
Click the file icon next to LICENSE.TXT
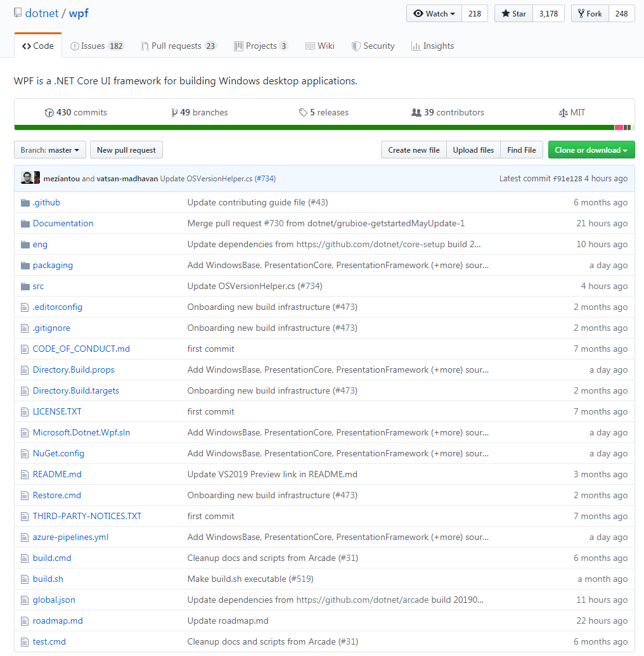[x=25, y=412]
